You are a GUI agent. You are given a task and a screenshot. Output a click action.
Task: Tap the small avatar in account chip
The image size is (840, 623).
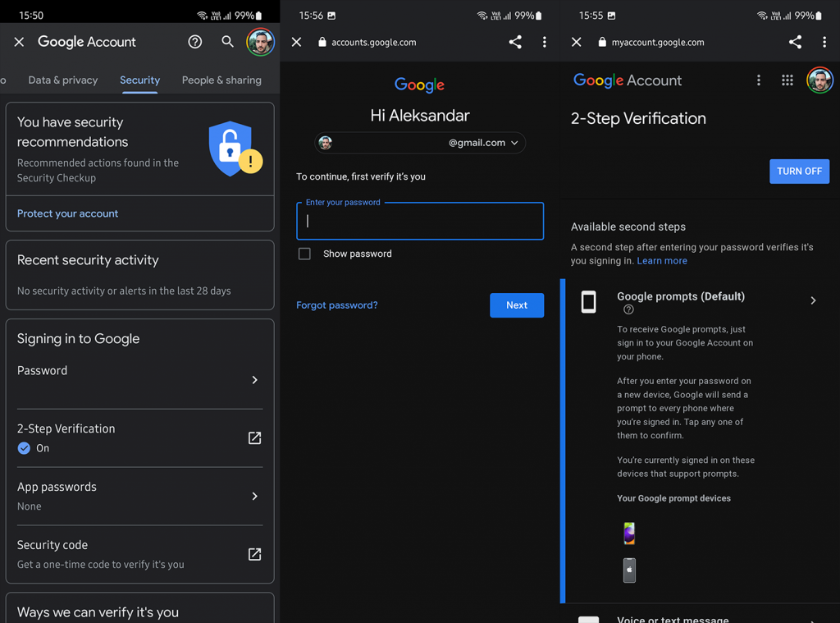(x=325, y=143)
